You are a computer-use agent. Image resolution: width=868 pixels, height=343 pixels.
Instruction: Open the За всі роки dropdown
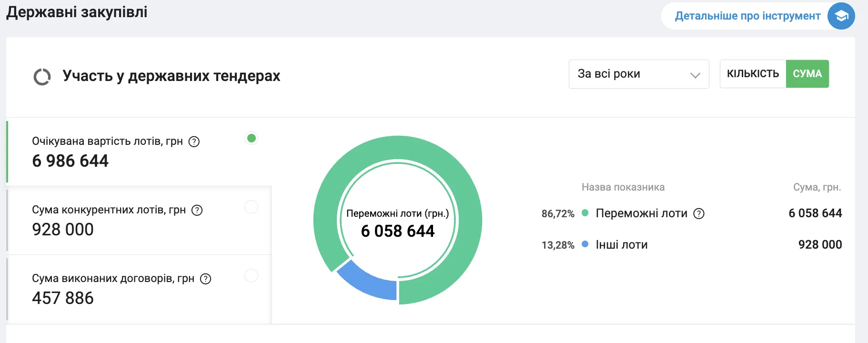pyautogui.click(x=638, y=74)
